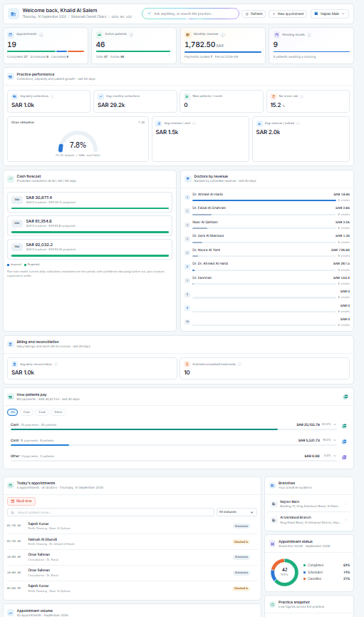Viewport: 364px width, 617px height.
Task: Open the All statuses dropdown
Action: pyautogui.click(x=236, y=512)
